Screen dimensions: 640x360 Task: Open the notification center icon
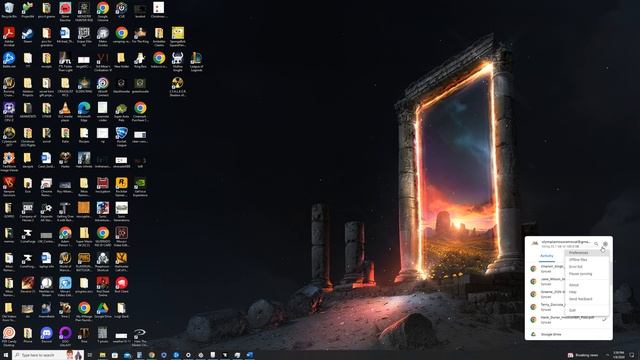click(632, 355)
